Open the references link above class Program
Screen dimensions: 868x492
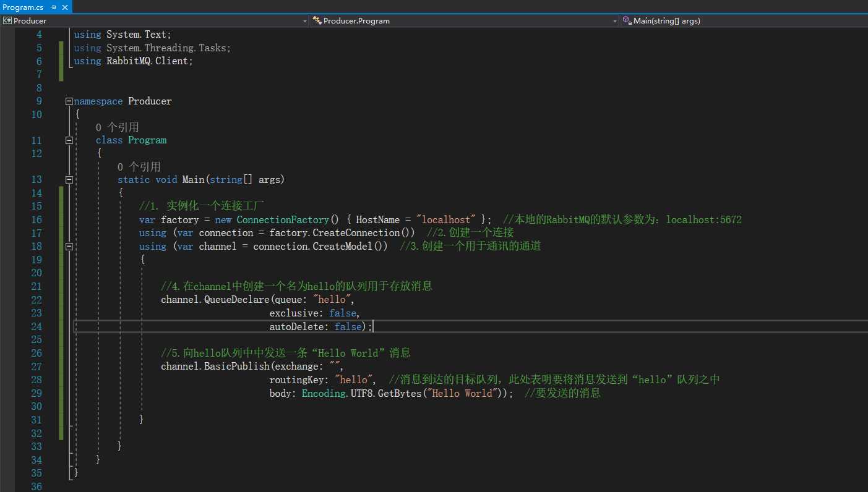coord(118,127)
